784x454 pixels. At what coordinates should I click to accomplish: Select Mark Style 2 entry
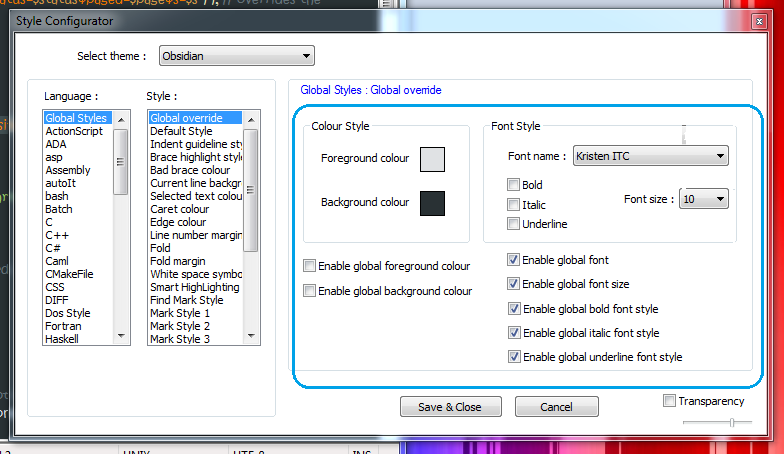pyautogui.click(x=196, y=326)
